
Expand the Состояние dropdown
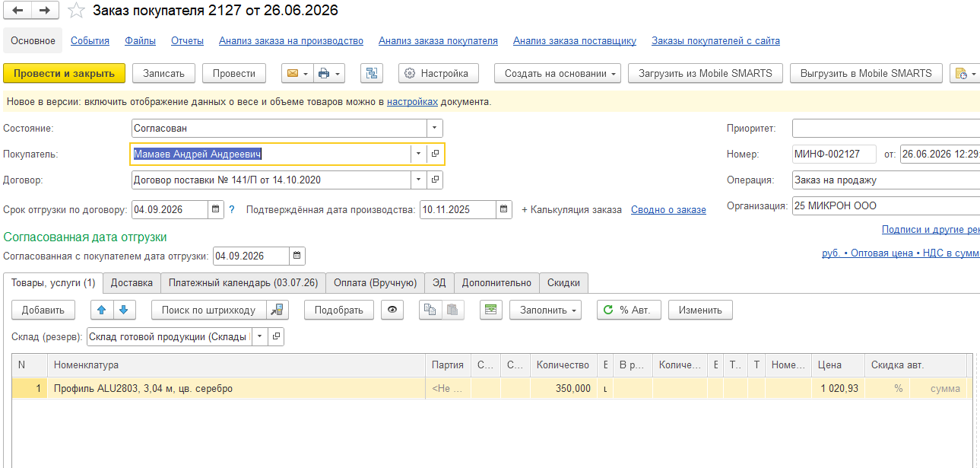[x=434, y=129]
